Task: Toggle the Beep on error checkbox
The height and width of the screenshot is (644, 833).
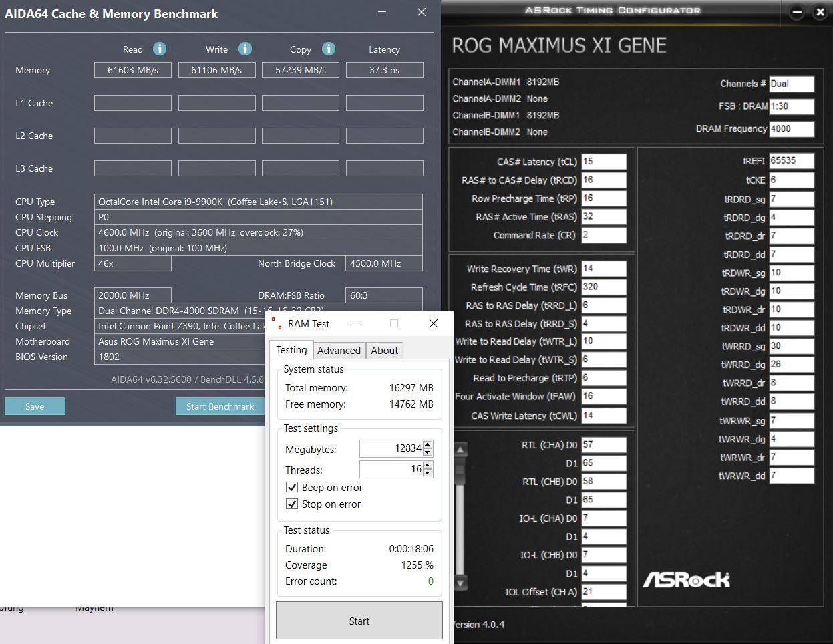Action: pos(292,487)
